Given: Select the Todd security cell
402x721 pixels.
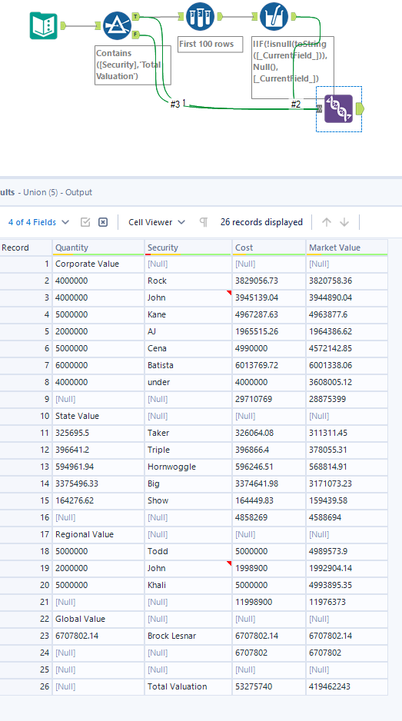Looking at the screenshot, I should (x=188, y=551).
